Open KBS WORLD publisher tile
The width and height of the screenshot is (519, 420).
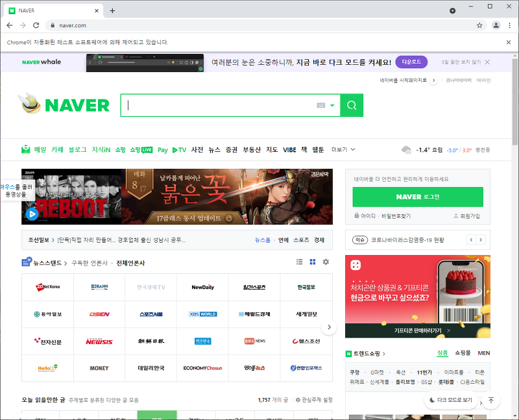(203, 314)
